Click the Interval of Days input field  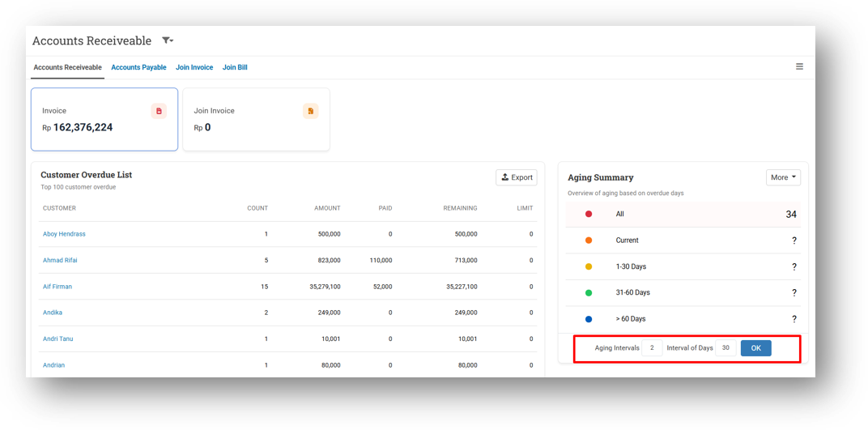coord(725,348)
